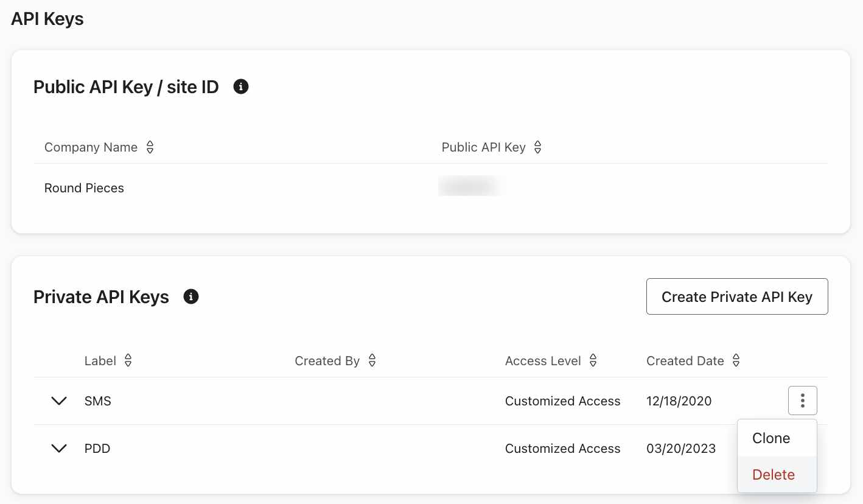Sort keys by Created Date
The image size is (863, 504).
pyautogui.click(x=736, y=360)
